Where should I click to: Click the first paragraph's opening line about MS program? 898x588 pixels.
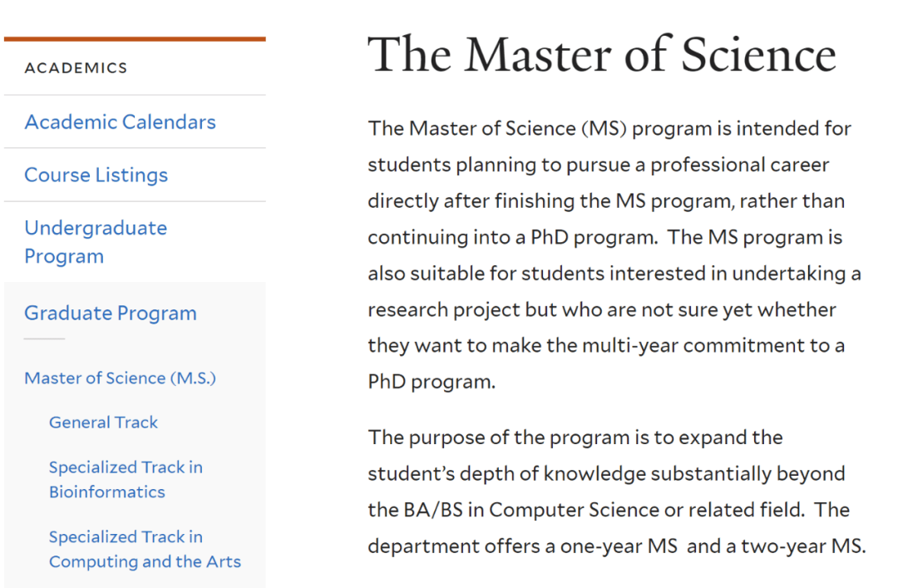tap(609, 129)
